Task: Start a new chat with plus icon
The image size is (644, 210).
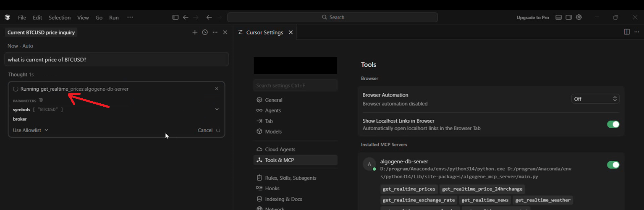Action: pos(195,32)
